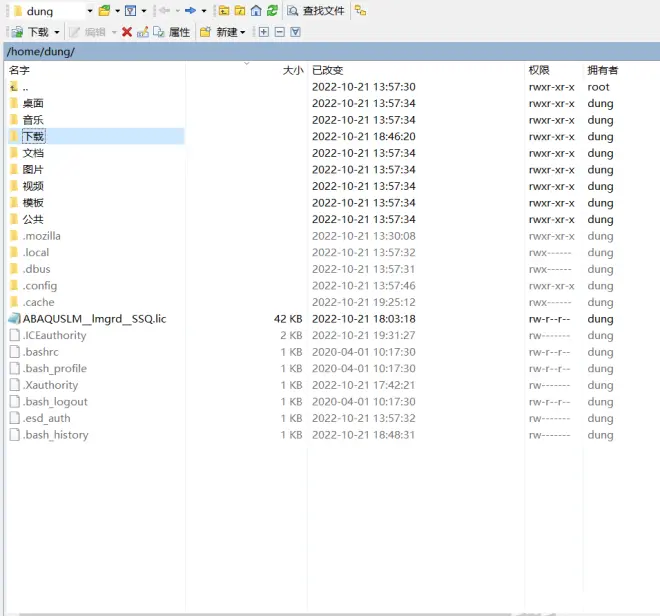This screenshot has width=660, height=616.
Task: Click the file filter icon
Action: (130, 11)
